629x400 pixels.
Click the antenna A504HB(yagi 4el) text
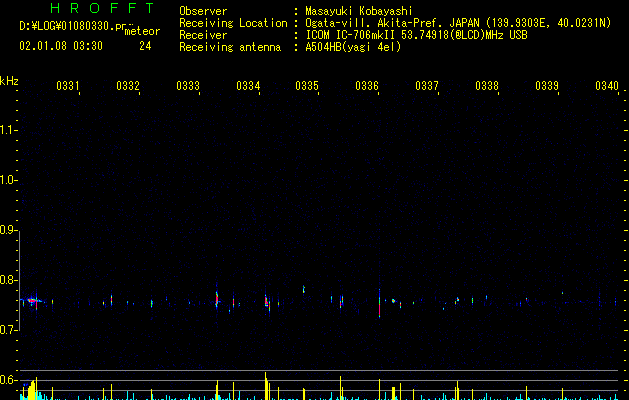pyautogui.click(x=353, y=47)
